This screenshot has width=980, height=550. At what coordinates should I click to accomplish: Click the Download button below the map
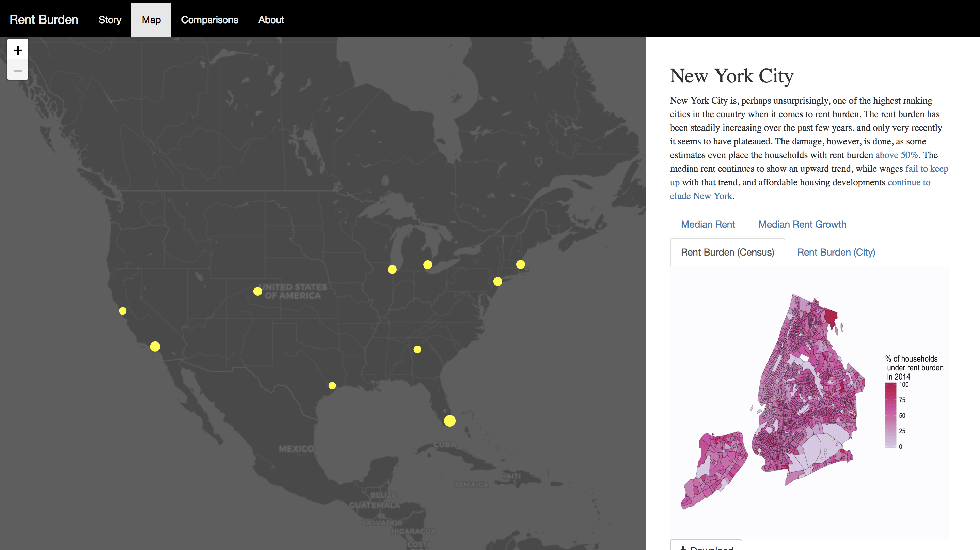(706, 546)
